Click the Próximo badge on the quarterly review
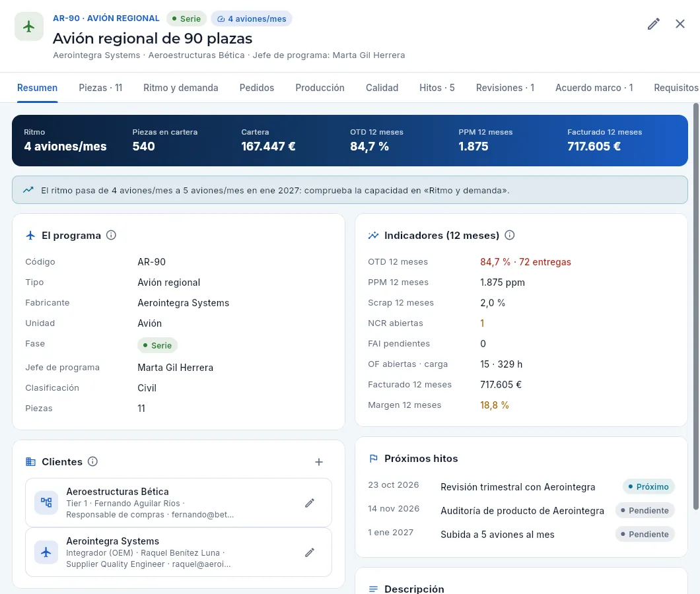 (x=648, y=486)
